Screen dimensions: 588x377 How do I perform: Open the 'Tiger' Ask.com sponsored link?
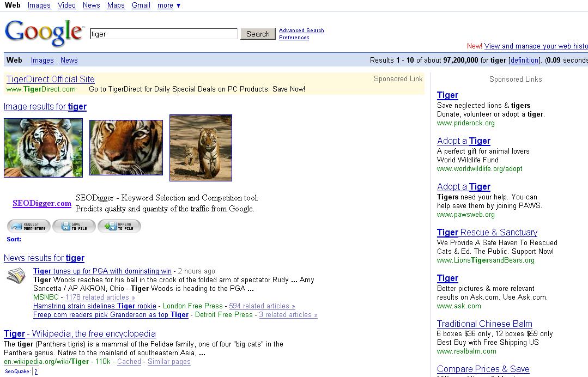coord(448,278)
